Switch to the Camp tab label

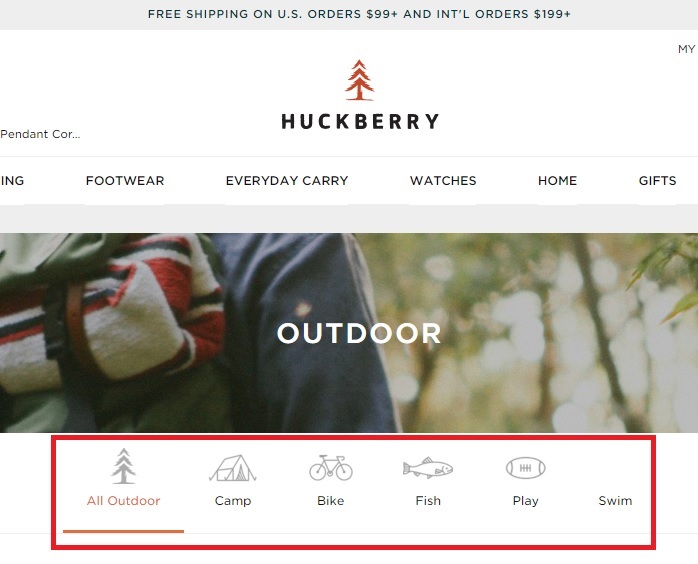233,501
